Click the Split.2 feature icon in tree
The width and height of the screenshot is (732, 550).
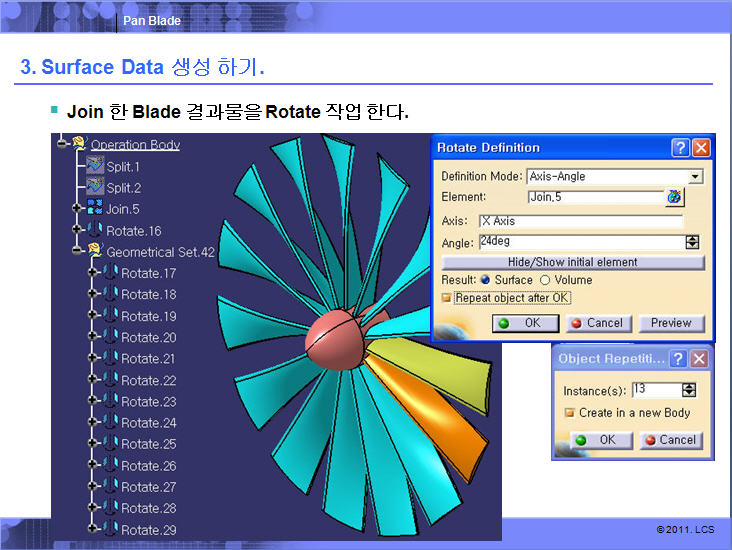coord(95,187)
